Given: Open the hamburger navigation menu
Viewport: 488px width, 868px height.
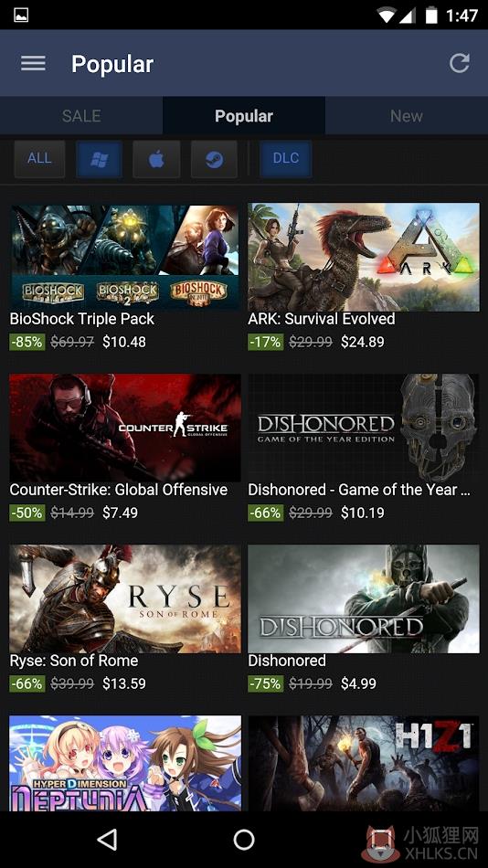Looking at the screenshot, I should pos(33,64).
